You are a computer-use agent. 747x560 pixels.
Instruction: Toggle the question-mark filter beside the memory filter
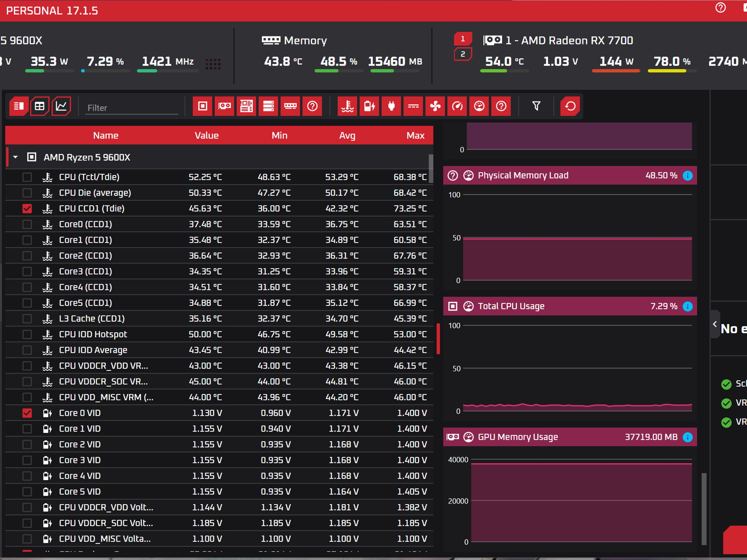pos(312,106)
